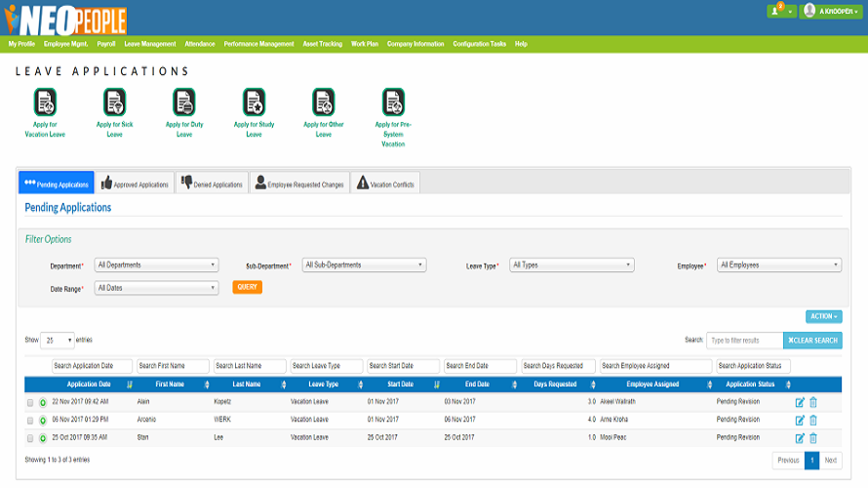Check the box for Stan Lee's row
Viewport: 868px width, 488px height.
point(30,438)
